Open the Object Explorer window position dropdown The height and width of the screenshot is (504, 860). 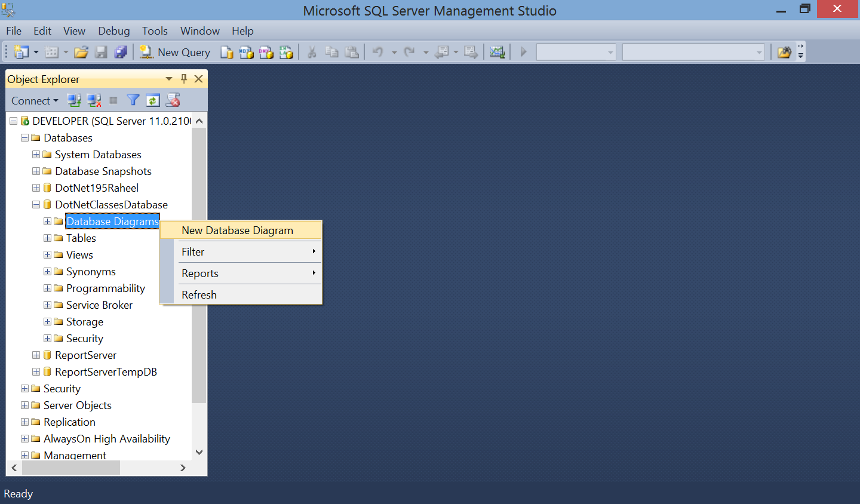[169, 79]
